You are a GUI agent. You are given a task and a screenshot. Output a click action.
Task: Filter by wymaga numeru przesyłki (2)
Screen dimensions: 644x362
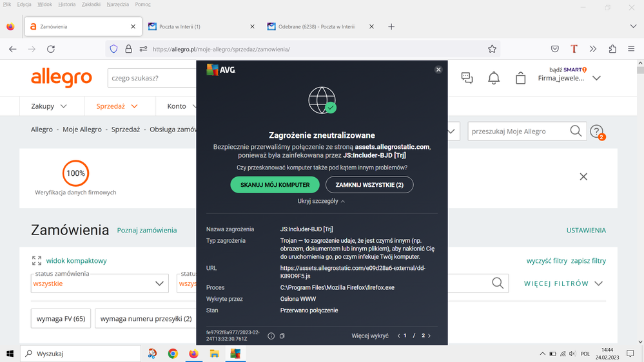tap(146, 319)
